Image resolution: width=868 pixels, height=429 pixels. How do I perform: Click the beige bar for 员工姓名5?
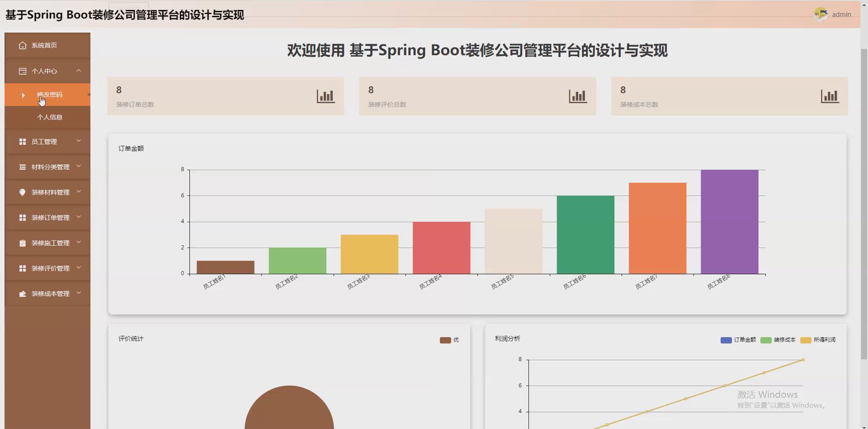514,241
